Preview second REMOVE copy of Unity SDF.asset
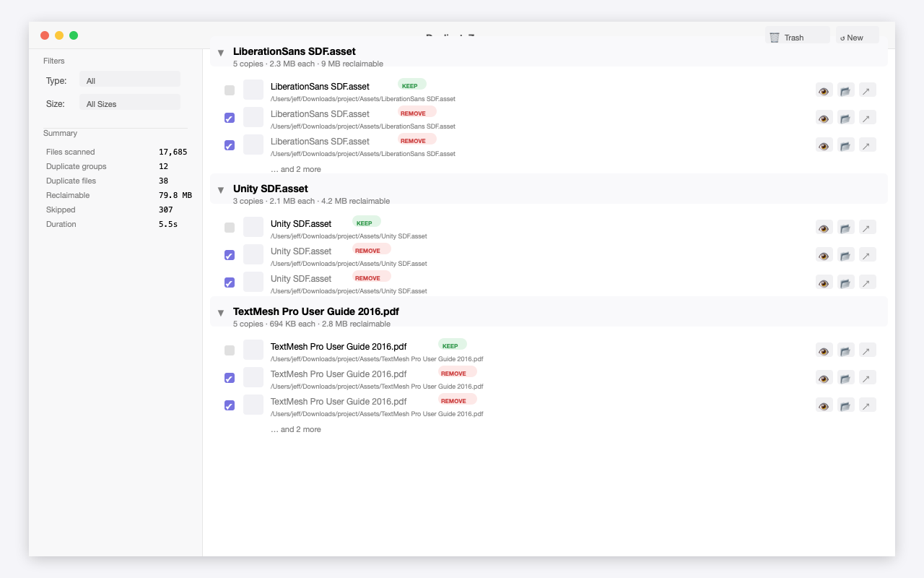Viewport: 924px width, 578px height. click(824, 282)
